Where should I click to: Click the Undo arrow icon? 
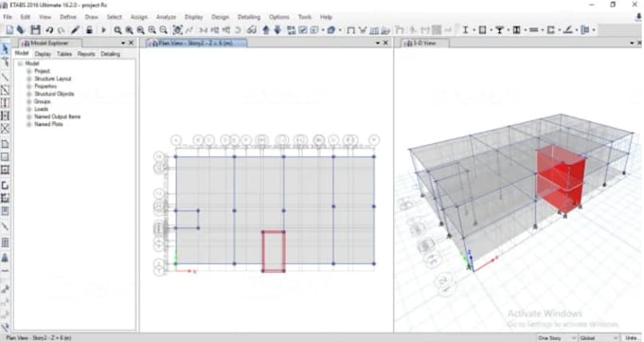(49, 30)
